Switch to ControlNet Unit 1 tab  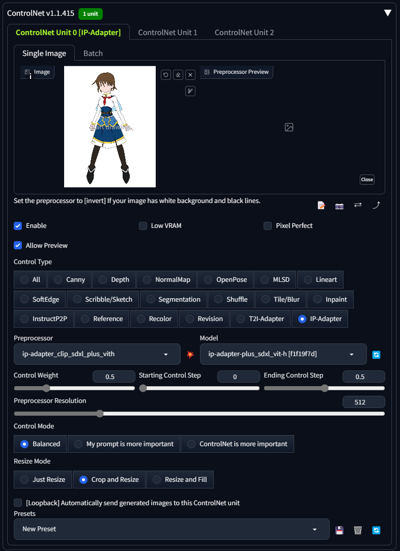[x=167, y=33]
